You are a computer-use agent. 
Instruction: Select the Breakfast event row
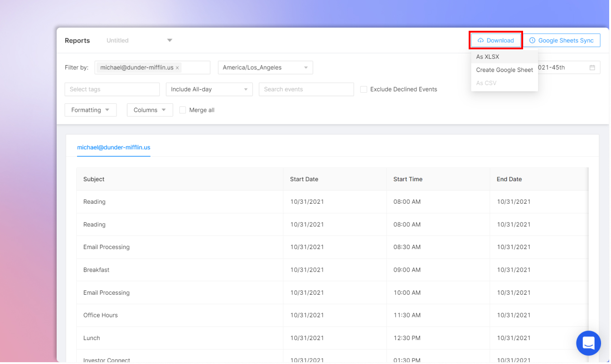point(181,269)
